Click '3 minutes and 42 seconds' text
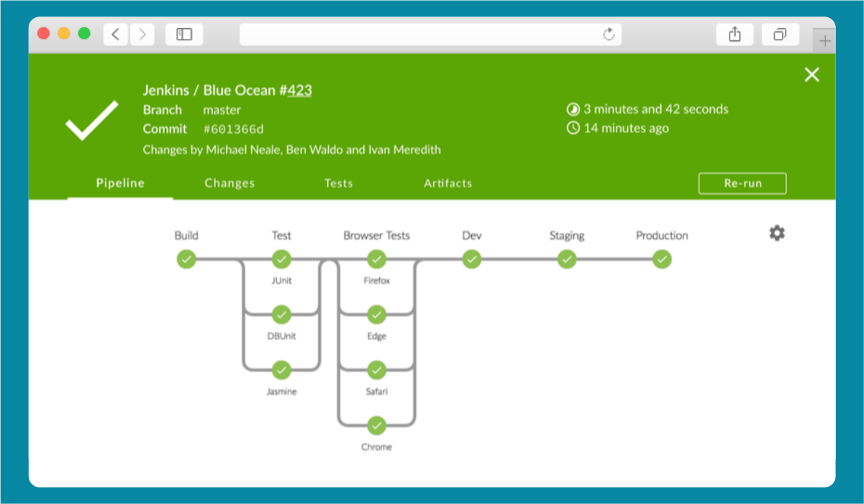Screen dimensions: 864x504 click(x=655, y=109)
